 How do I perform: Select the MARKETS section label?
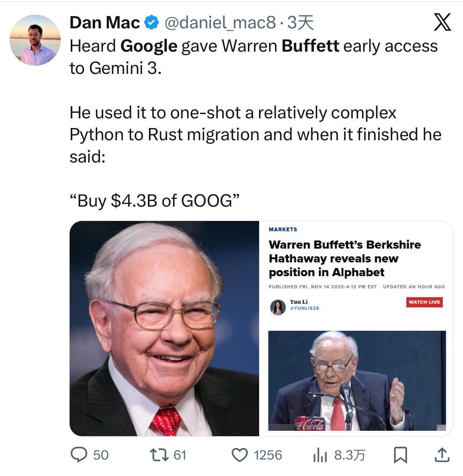283,229
